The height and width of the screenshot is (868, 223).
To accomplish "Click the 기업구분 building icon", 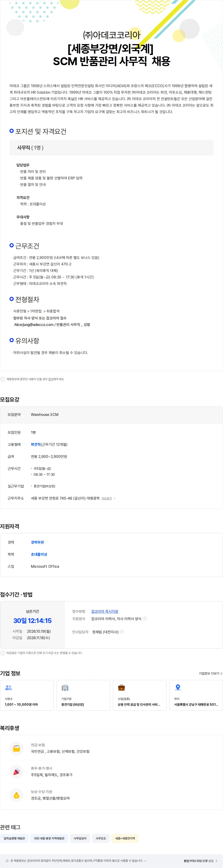I will point(65,687).
